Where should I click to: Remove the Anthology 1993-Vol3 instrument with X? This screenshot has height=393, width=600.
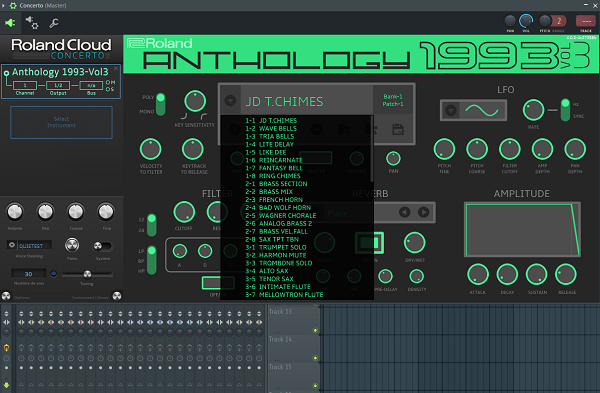click(116, 68)
